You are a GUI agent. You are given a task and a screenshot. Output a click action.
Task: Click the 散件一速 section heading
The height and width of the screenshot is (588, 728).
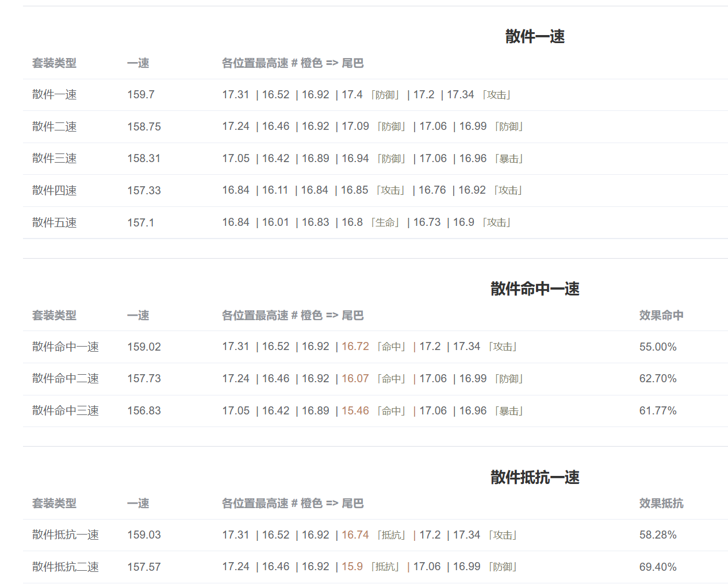(534, 37)
